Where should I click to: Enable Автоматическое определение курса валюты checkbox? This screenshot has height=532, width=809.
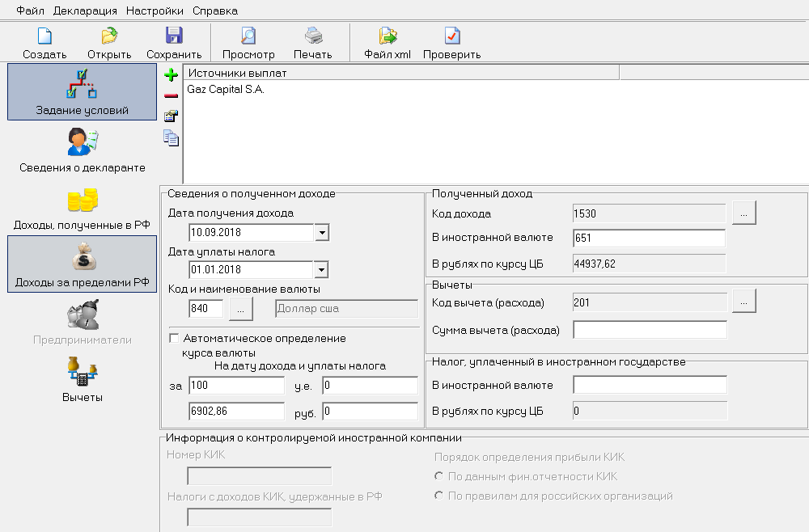click(x=175, y=338)
